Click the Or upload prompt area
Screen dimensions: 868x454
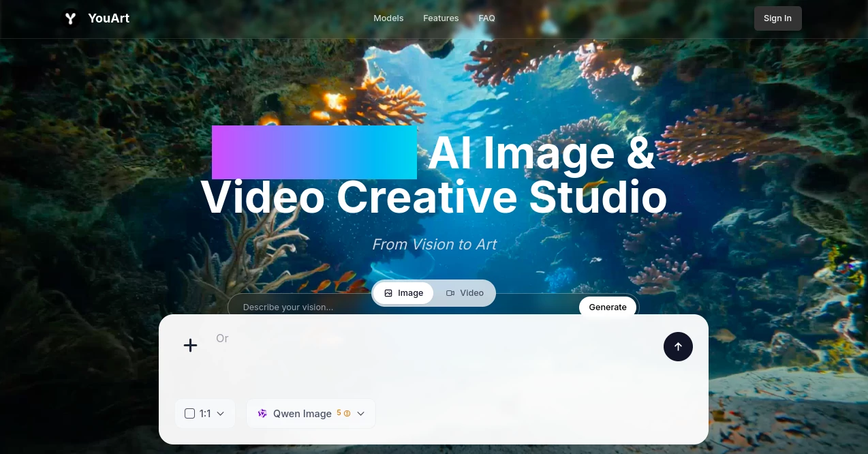click(222, 338)
